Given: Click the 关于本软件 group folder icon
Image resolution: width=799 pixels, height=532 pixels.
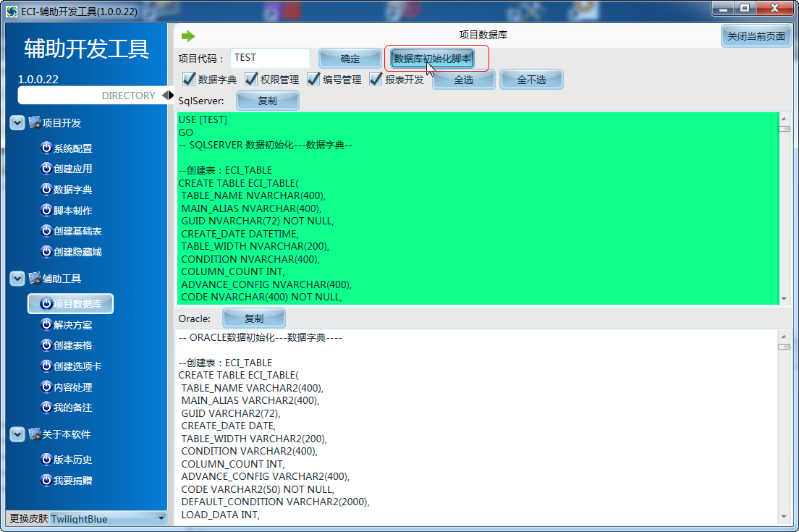Looking at the screenshot, I should coord(35,434).
